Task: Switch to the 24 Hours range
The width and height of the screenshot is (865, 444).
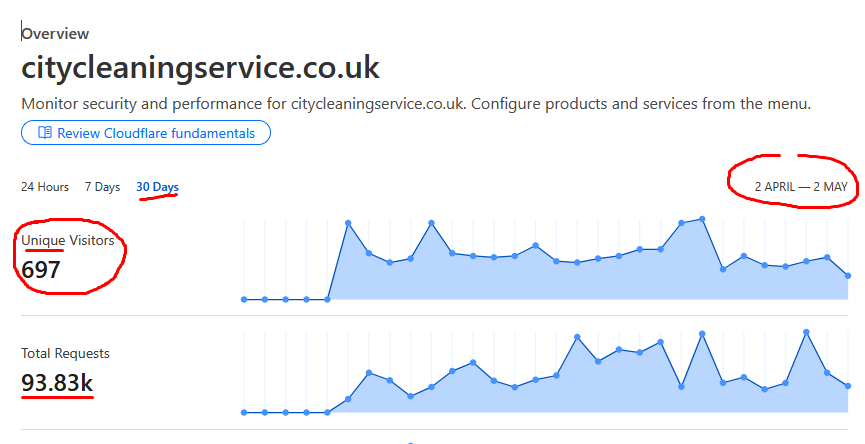Action: point(45,187)
